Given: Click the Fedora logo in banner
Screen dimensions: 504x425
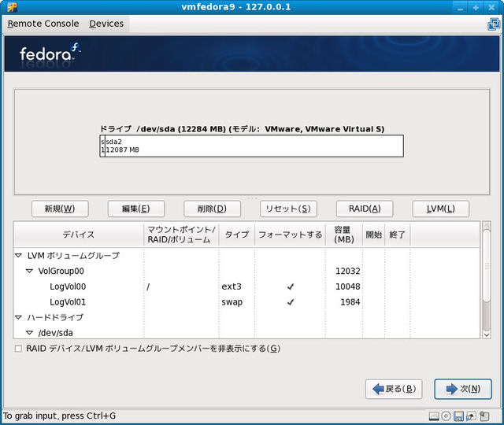Looking at the screenshot, I should click(x=50, y=53).
